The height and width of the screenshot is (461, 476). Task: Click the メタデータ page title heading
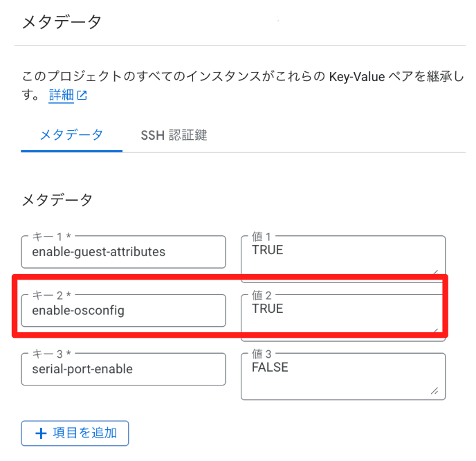coord(62,22)
